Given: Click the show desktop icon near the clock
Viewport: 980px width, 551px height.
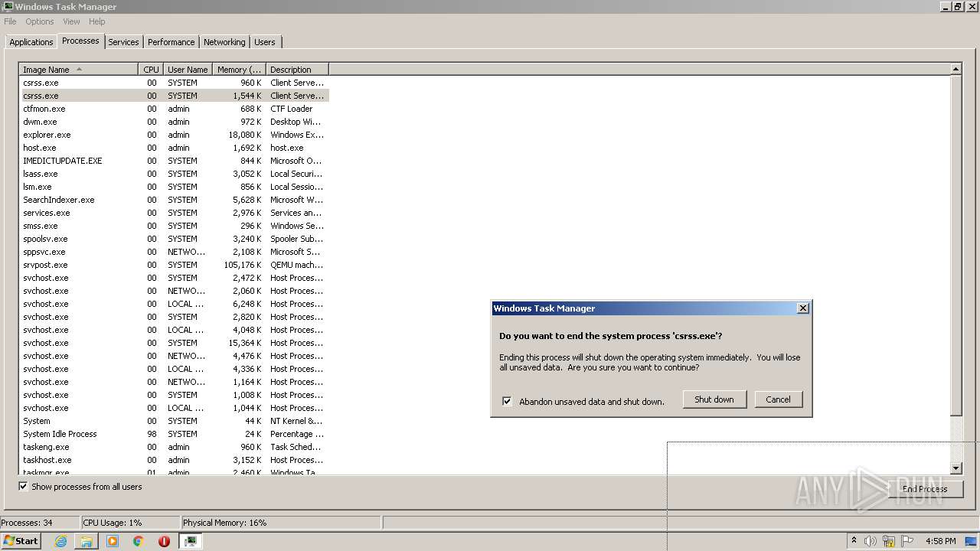Looking at the screenshot, I should pos(972,541).
